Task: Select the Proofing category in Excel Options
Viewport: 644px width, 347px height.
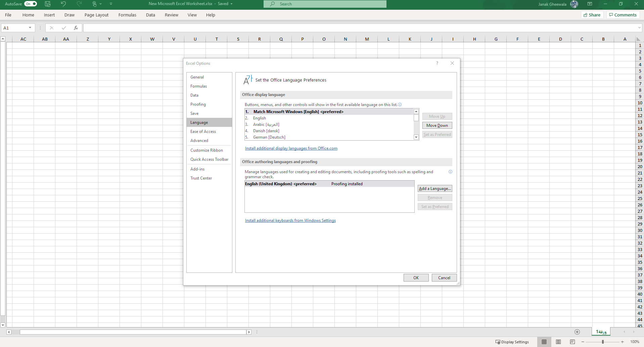Action: [x=198, y=104]
